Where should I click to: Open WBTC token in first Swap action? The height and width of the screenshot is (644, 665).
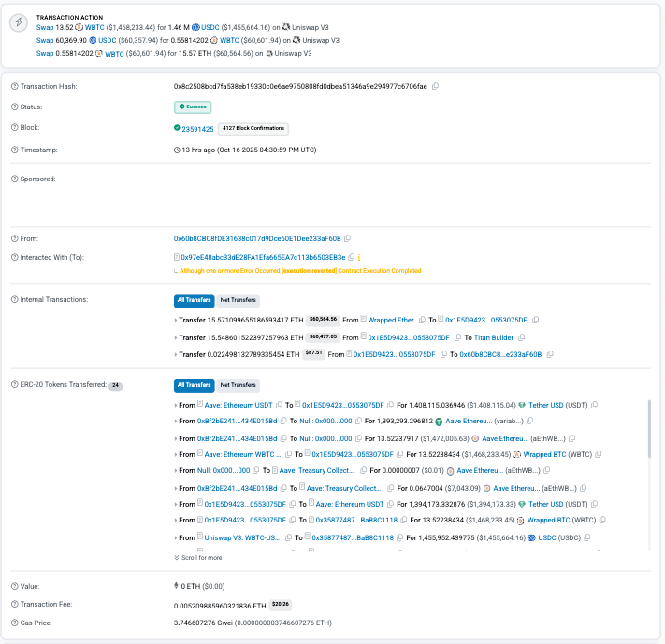(x=94, y=27)
